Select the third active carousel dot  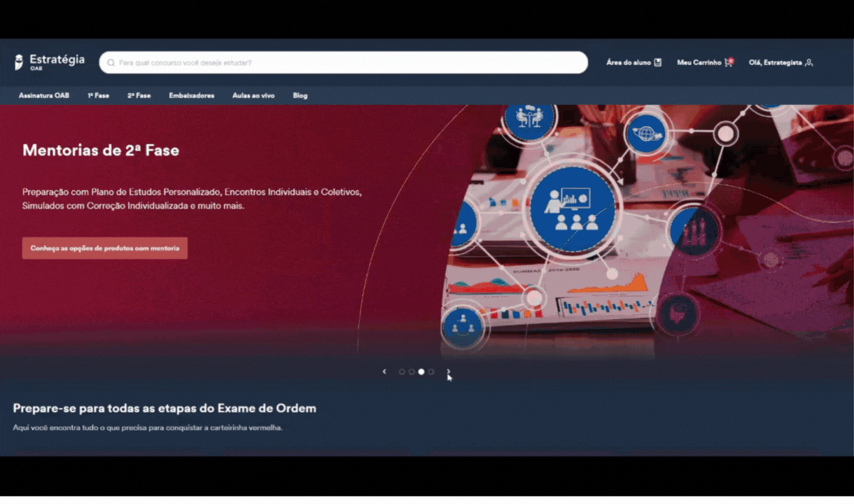tap(421, 372)
